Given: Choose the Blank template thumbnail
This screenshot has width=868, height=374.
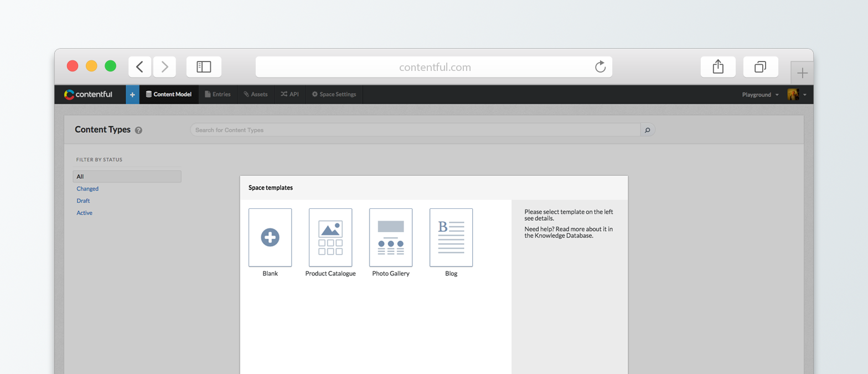Looking at the screenshot, I should (270, 238).
